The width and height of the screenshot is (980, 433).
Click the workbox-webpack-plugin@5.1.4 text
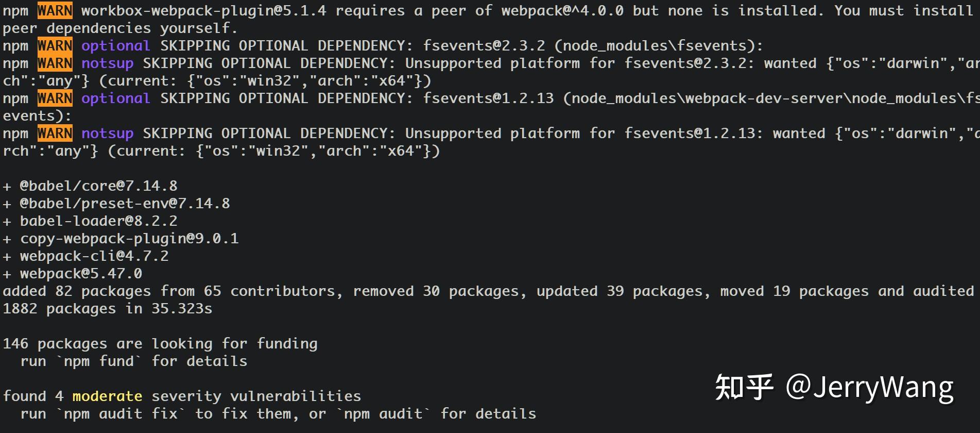[x=203, y=11]
